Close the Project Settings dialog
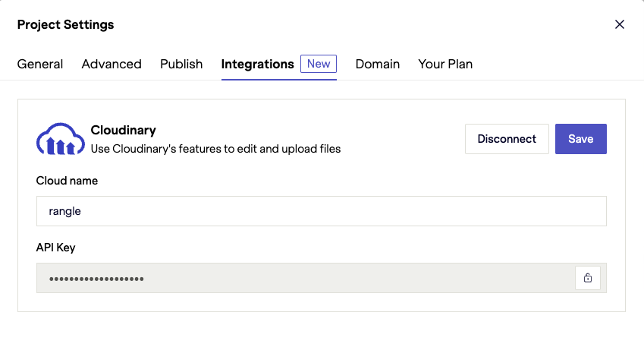Viewport: 644px width, 344px height. 620,24
